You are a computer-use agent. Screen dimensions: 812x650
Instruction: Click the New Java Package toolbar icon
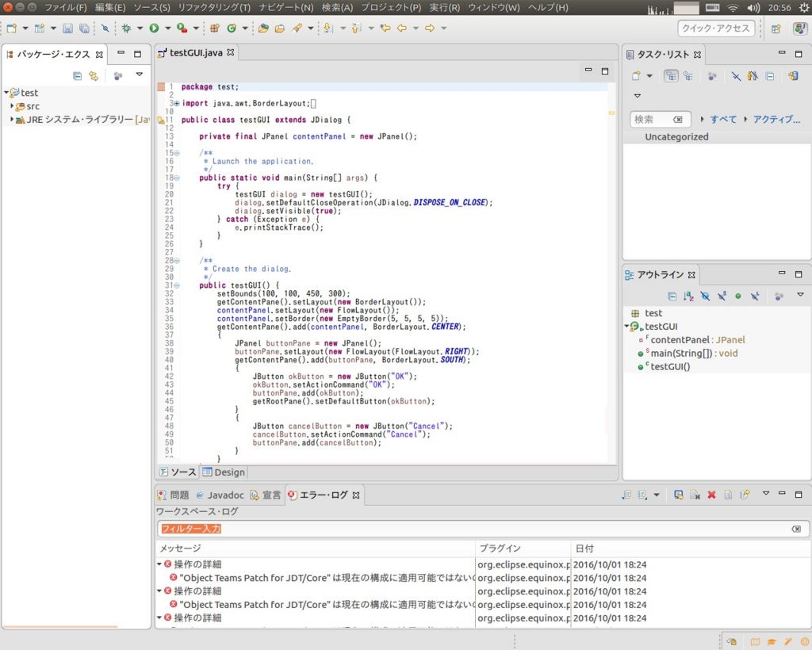pos(215,29)
